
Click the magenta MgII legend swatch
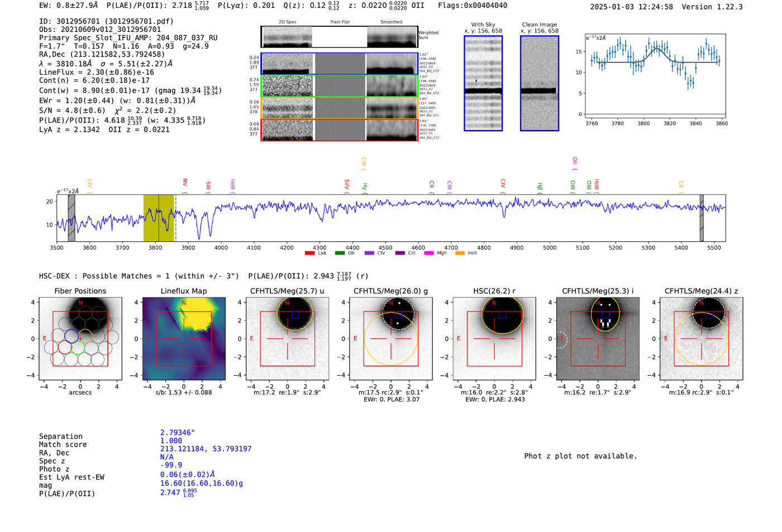pos(429,253)
